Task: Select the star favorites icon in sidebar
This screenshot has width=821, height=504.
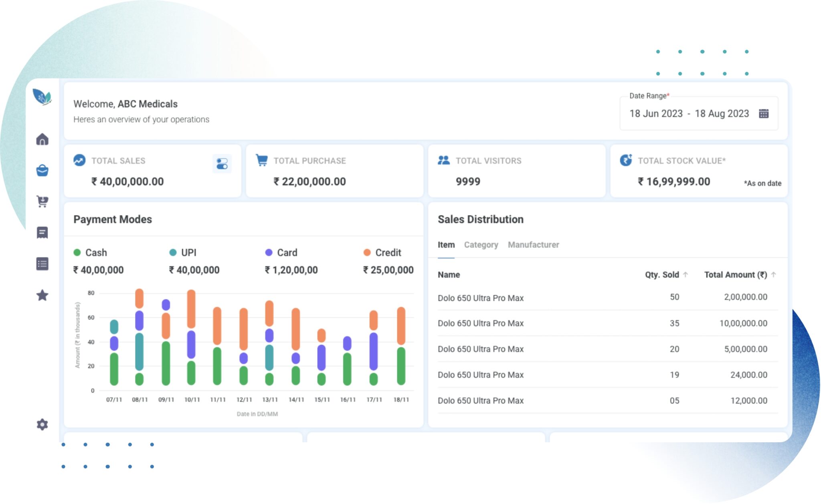Action: tap(42, 296)
